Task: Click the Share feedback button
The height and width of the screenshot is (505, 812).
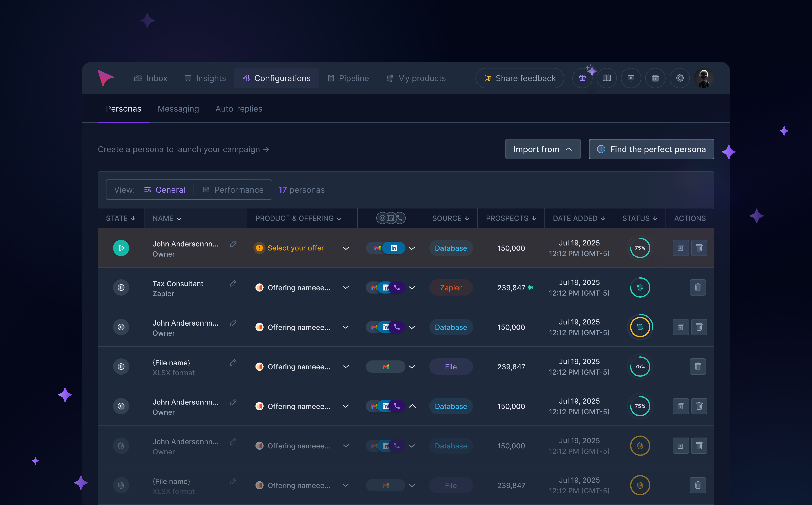Action: click(x=520, y=78)
